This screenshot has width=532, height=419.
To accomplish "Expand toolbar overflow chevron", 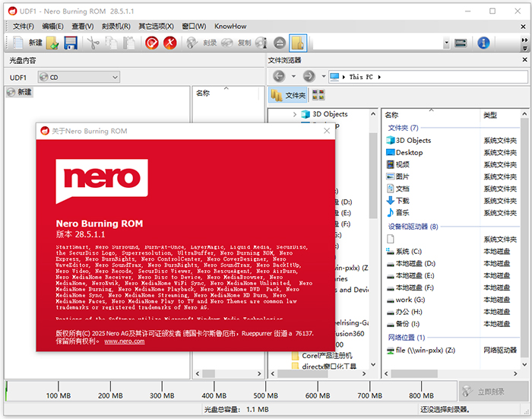I will pos(524,40).
